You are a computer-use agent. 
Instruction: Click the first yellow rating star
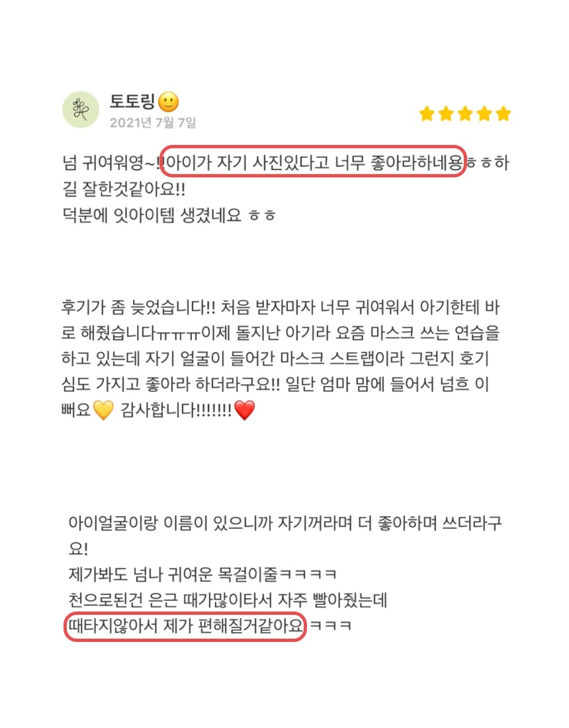point(427,113)
